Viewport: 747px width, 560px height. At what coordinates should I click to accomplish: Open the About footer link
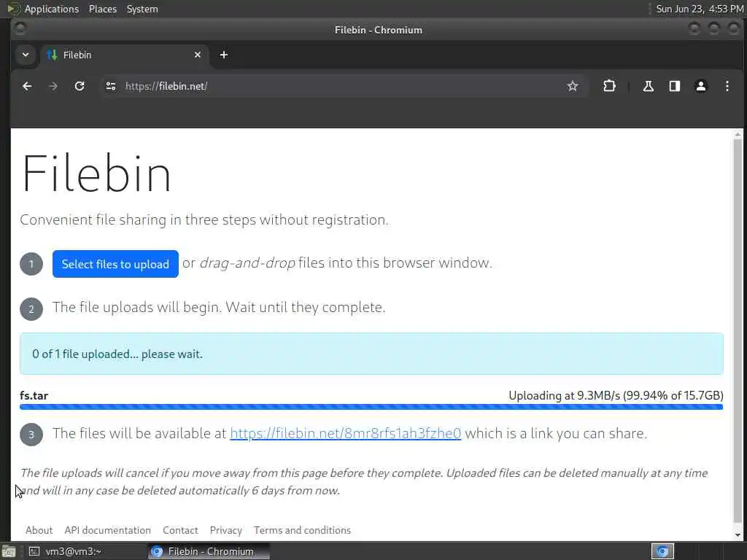point(39,530)
